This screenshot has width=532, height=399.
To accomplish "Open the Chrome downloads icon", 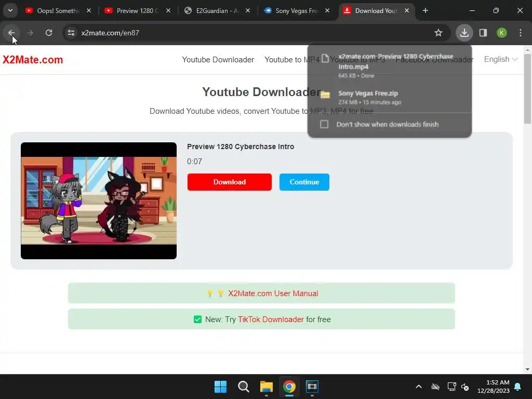I will coord(464,33).
